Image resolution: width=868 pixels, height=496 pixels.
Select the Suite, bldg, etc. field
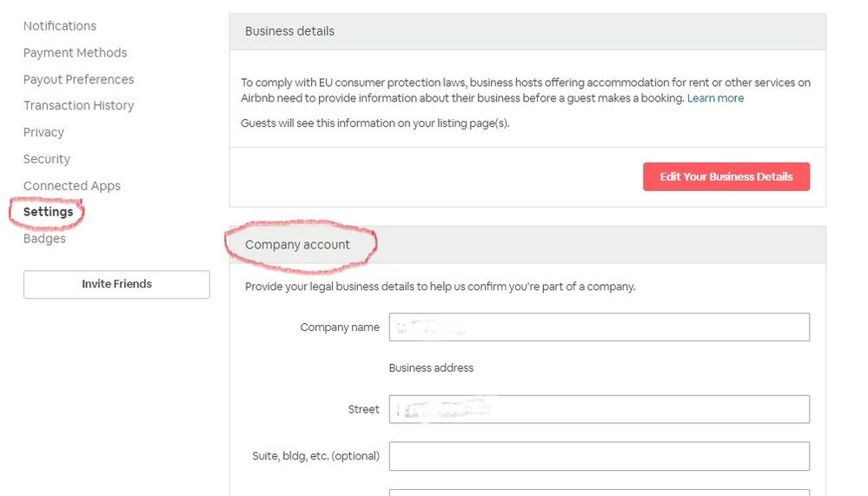pos(600,456)
